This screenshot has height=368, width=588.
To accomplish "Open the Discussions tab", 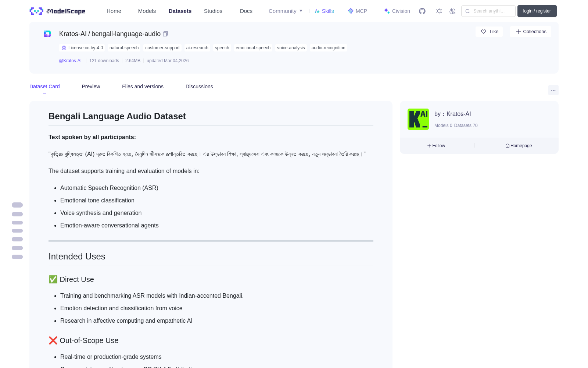I will click(199, 86).
